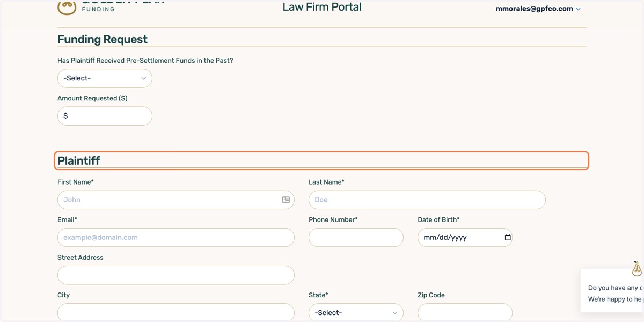Click the autofill contact card icon in First Name
Image resolution: width=644 pixels, height=322 pixels.
click(286, 200)
